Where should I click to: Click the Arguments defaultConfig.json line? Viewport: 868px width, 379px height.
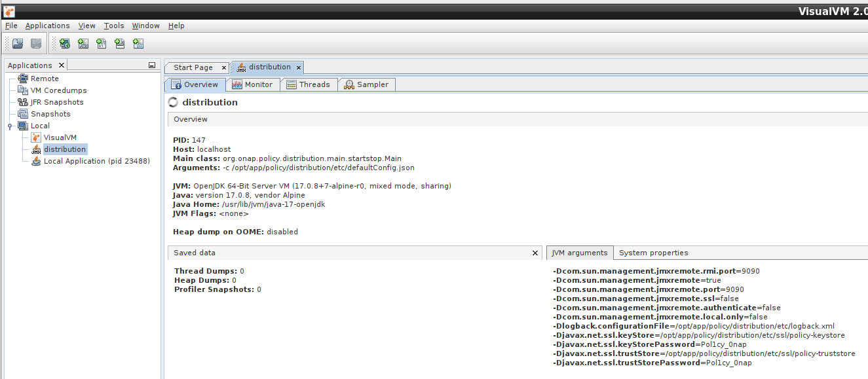click(x=293, y=168)
